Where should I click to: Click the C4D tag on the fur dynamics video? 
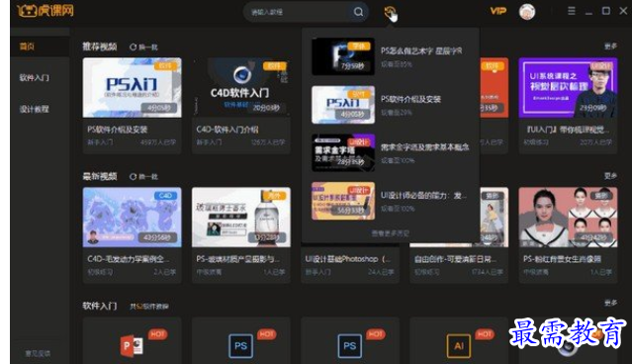click(165, 196)
